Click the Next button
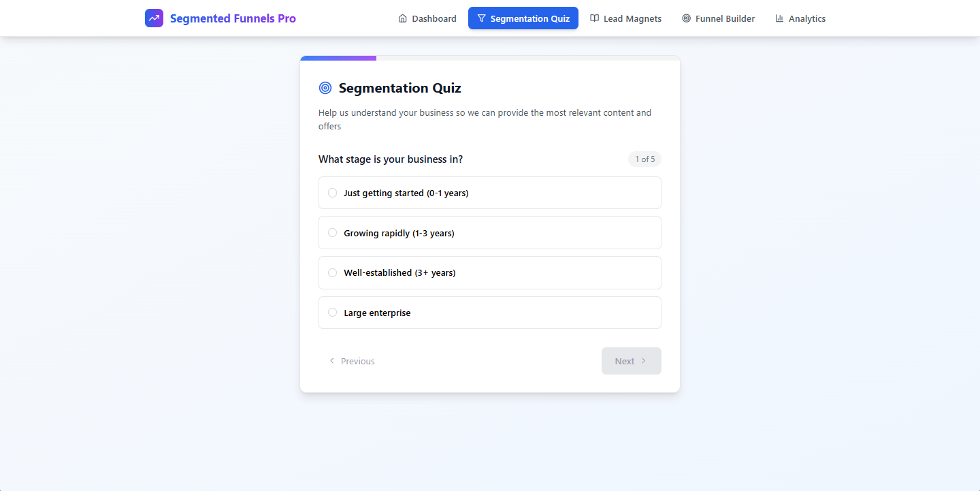Image resolution: width=980 pixels, height=491 pixels. [632, 361]
